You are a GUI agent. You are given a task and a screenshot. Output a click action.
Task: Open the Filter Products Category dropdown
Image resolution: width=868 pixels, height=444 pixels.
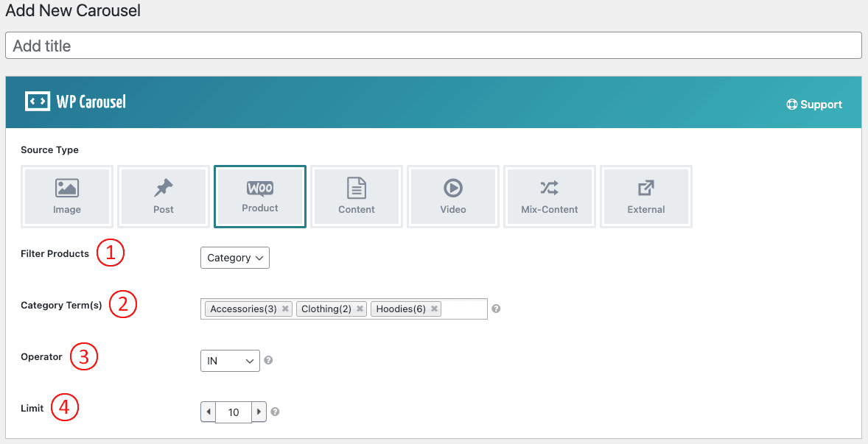[234, 258]
